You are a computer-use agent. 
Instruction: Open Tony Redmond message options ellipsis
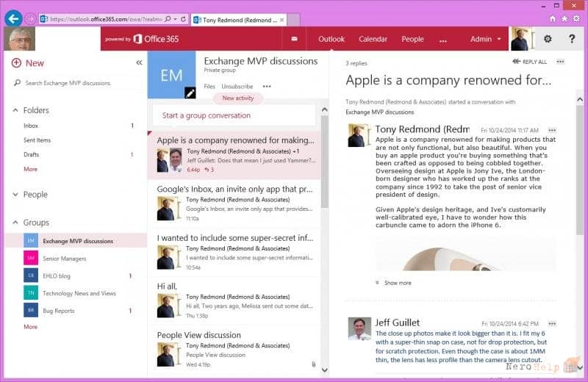coord(552,130)
